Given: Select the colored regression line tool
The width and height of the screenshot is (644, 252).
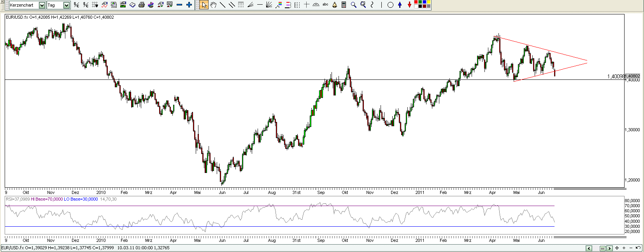Looking at the screenshot, I should pos(279,5).
